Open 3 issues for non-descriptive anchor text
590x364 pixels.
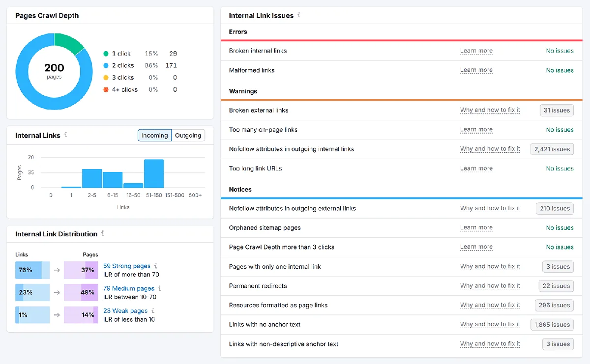[558, 344]
